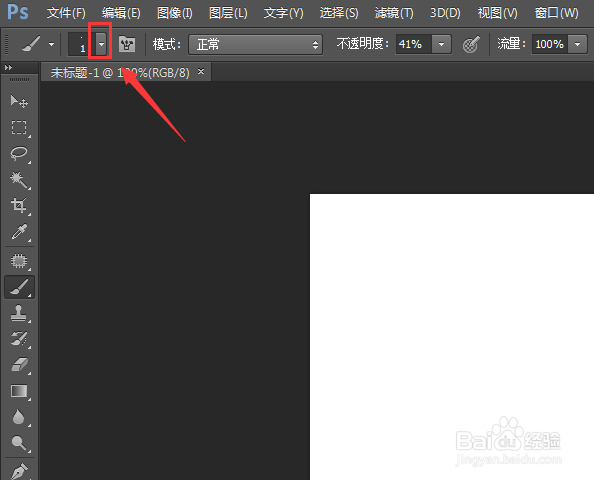The height and width of the screenshot is (480, 594).
Task: Expand the toolbox double-arrow toggle
Action: 8,67
